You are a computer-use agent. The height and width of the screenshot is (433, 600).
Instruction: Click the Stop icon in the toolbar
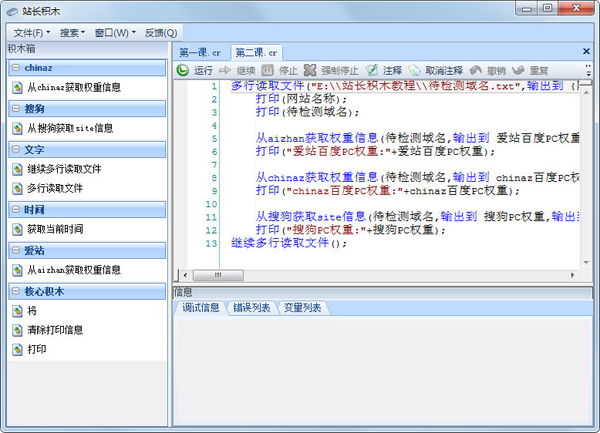click(267, 70)
